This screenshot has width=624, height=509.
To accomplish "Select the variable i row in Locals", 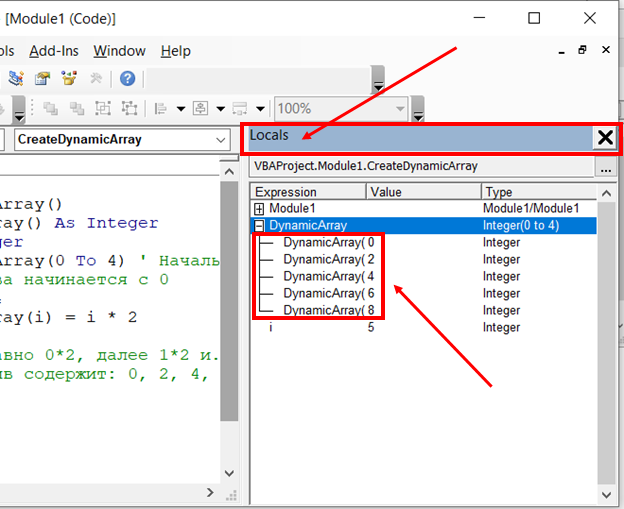I will pyautogui.click(x=423, y=328).
